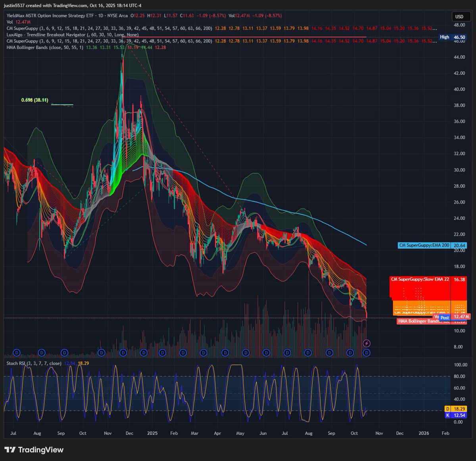
Task: Click the Jun label on the time axis
Action: [x=263, y=433]
